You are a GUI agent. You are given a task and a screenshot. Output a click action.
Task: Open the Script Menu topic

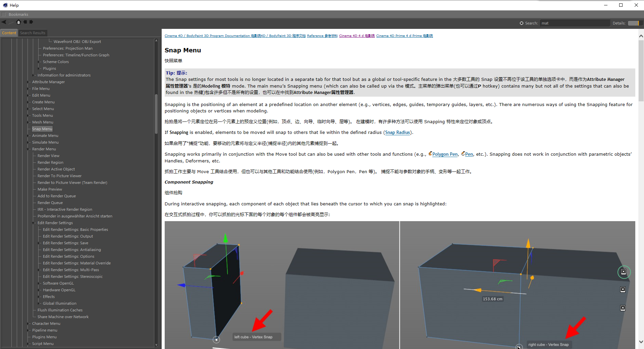[43, 344]
